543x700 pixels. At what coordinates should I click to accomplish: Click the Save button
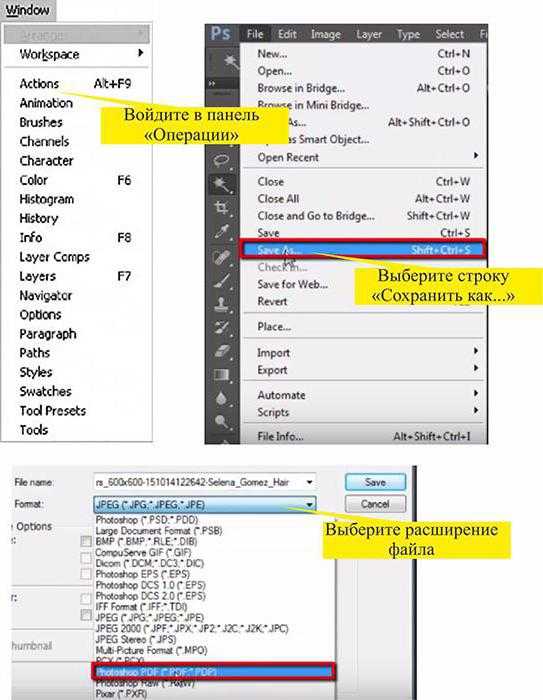pyautogui.click(x=376, y=482)
